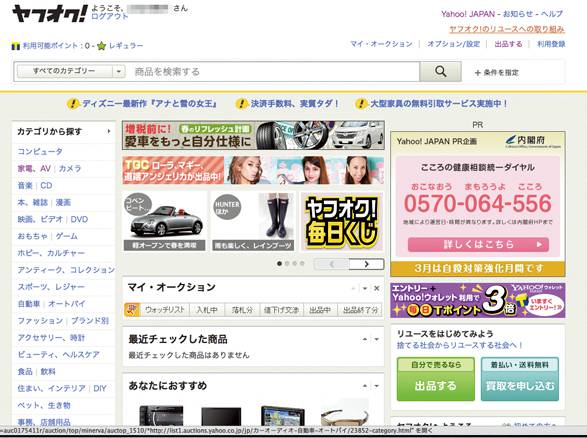This screenshot has width=587, height=438.
Task: Open the rain boots thumbnail
Action: (x=253, y=221)
